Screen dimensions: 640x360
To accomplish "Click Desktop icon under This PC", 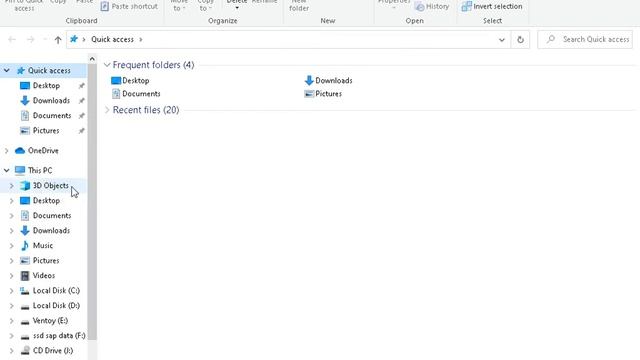I will 25,201.
